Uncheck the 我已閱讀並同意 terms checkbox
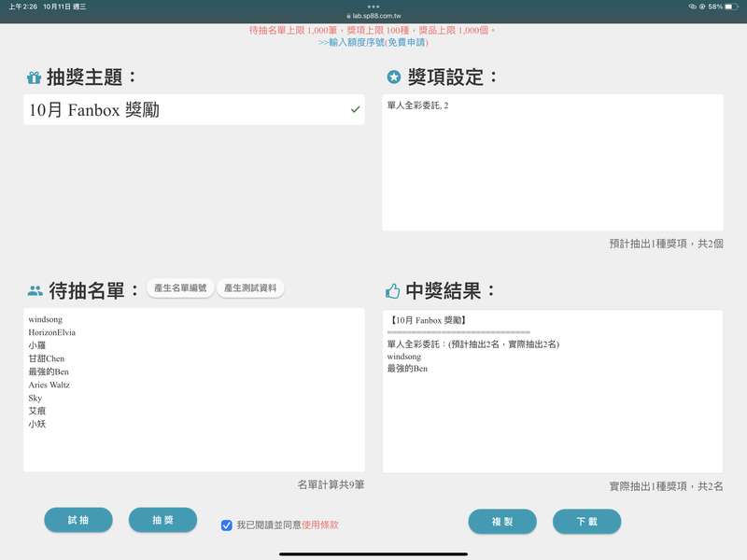 (227, 525)
